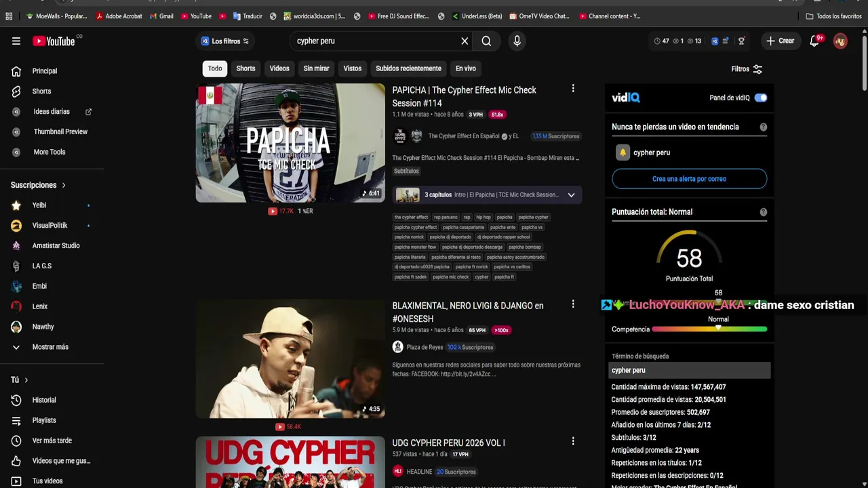Click the vidIQ logo in panel
This screenshot has width=868, height=488.
(625, 98)
